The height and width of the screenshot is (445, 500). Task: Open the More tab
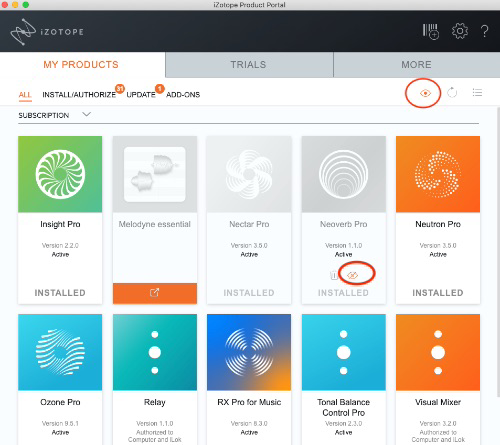[x=417, y=65]
